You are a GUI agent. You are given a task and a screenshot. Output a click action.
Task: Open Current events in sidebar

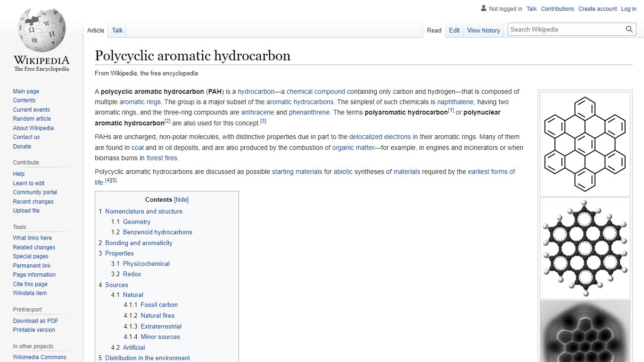tap(31, 110)
